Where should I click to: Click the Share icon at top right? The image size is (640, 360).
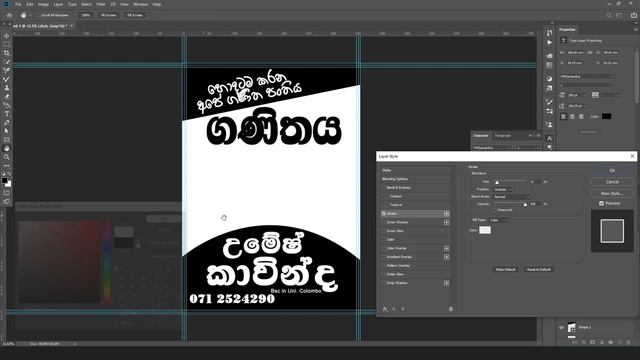coord(634,15)
